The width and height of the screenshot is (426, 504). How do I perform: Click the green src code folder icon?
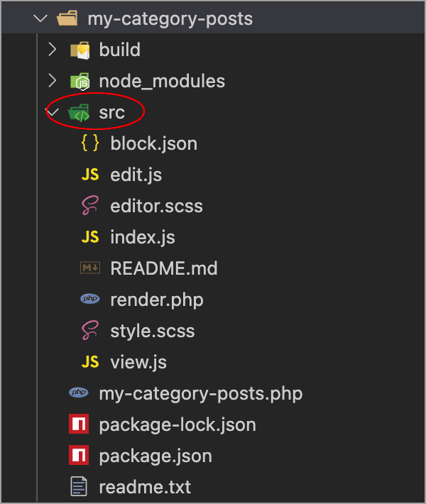(79, 112)
